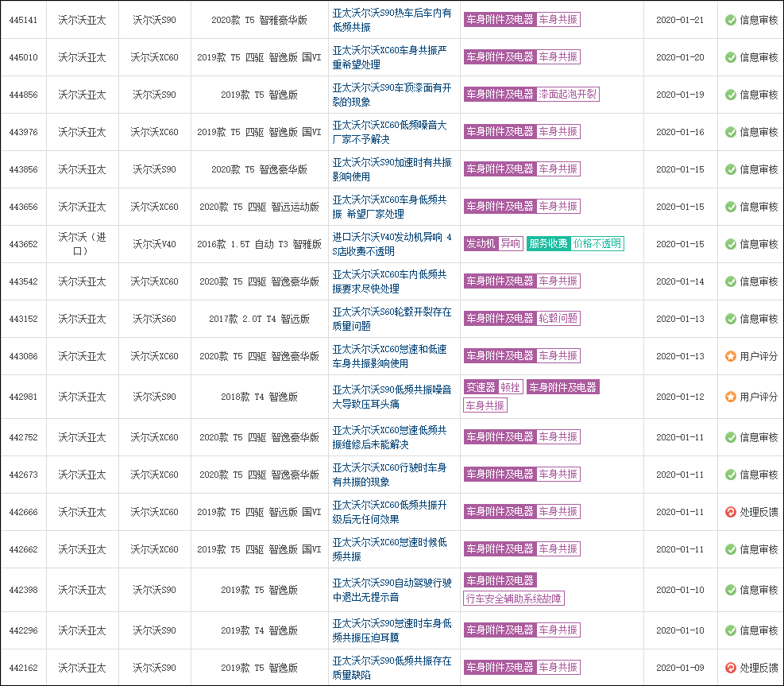Select date '2020-01-12'
The image size is (784, 686).
680,397
